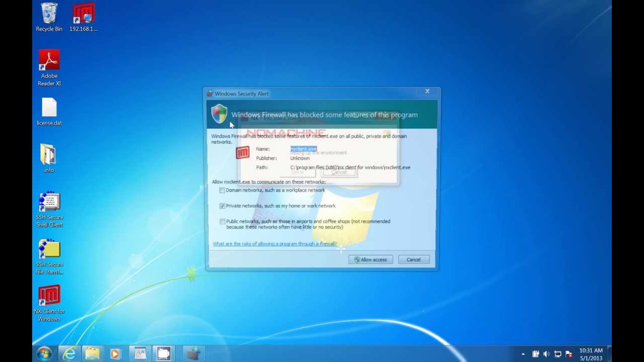Screen dimensions: 644x362
Task: Click the nxclient.exe name field
Action: pyautogui.click(x=303, y=149)
